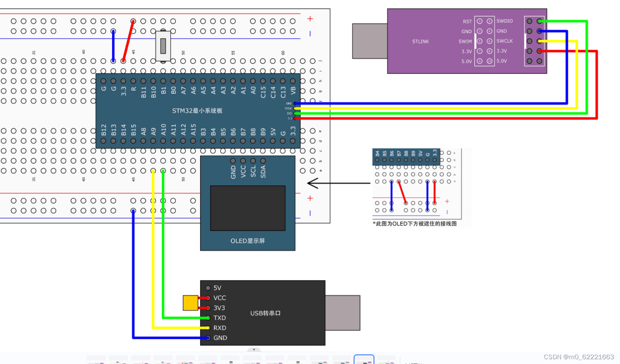Viewport: 620px width, 364px height.
Task: Select the GND pin on the OLED module
Action: (233, 161)
